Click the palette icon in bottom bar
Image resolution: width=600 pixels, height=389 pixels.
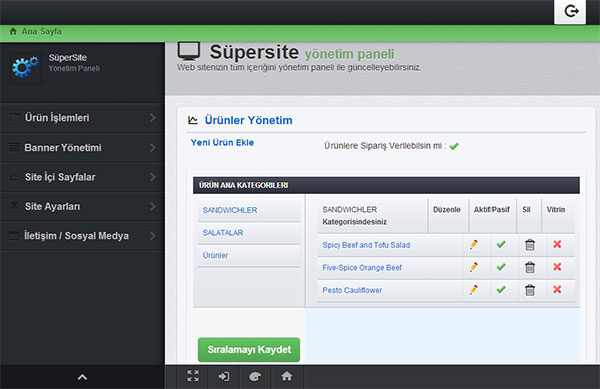point(255,377)
